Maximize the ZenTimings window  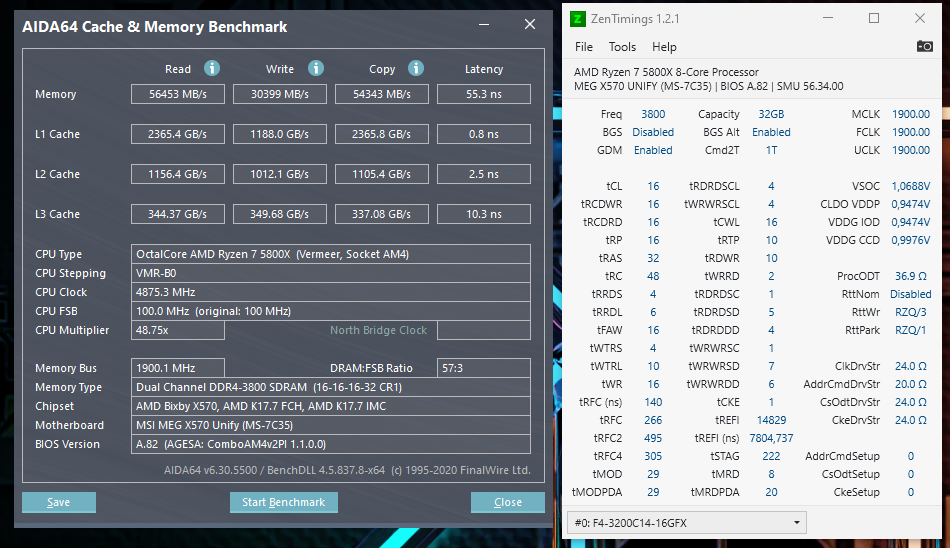tap(874, 18)
